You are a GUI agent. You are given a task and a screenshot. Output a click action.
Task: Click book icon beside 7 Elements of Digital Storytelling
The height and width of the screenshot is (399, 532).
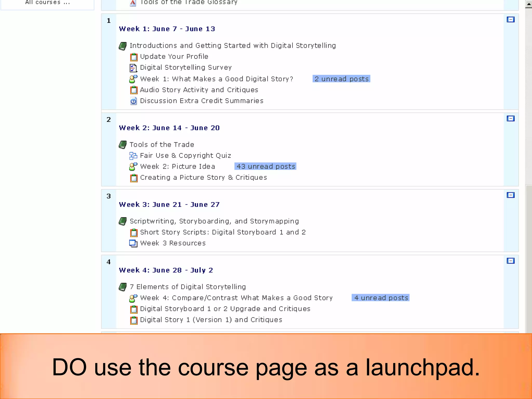(123, 287)
